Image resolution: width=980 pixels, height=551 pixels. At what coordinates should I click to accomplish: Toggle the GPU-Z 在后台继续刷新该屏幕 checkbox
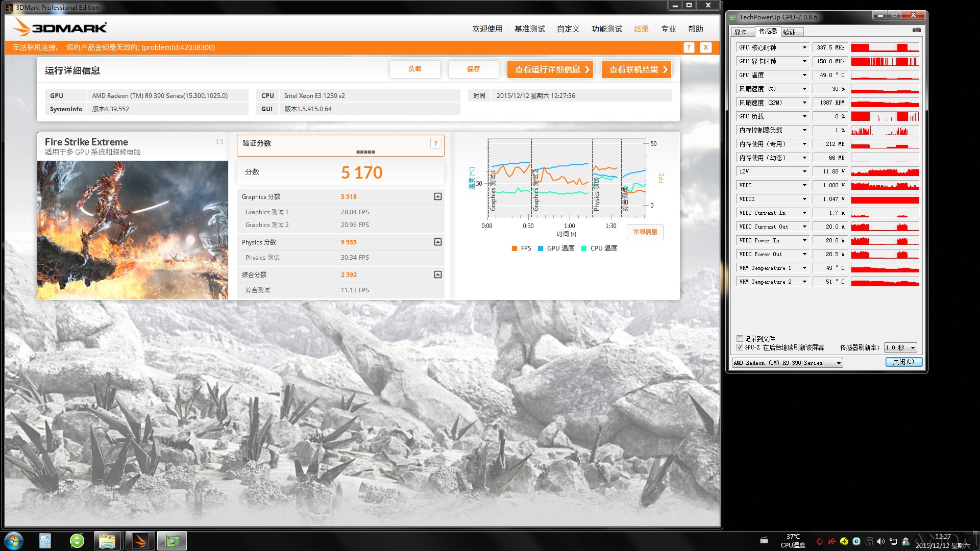[740, 347]
